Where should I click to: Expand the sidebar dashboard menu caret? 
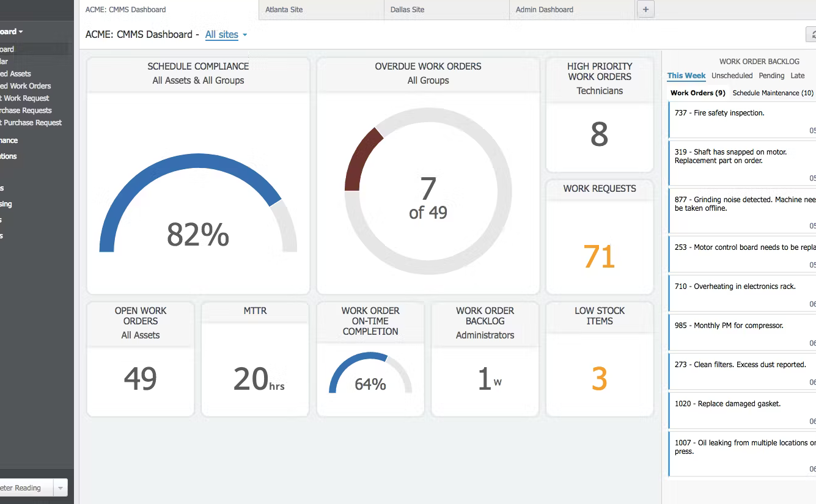[20, 31]
